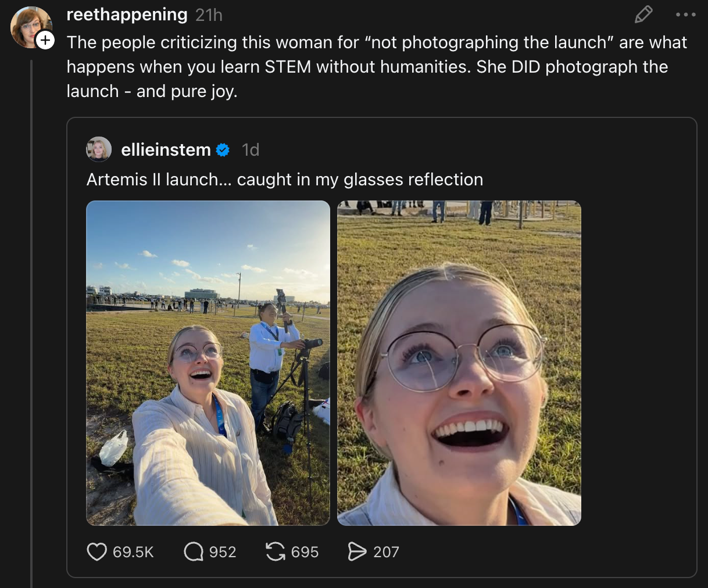
Task: View the 69.5K likes count
Action: 133,552
